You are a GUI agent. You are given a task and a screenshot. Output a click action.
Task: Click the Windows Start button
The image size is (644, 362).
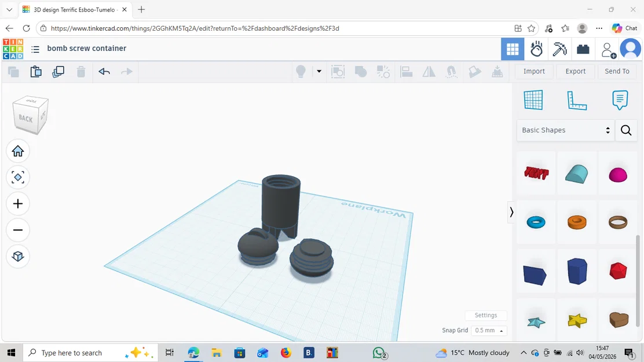[x=11, y=353]
